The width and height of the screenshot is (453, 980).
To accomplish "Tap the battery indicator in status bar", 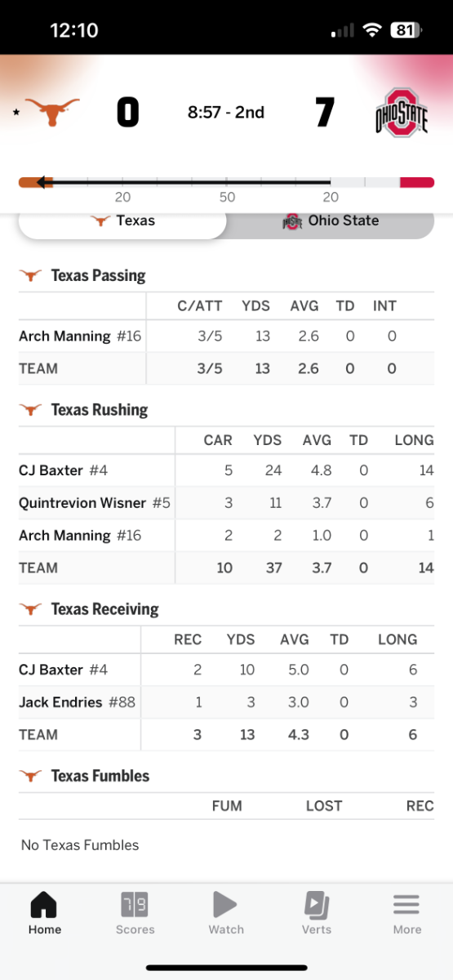I will point(405,30).
